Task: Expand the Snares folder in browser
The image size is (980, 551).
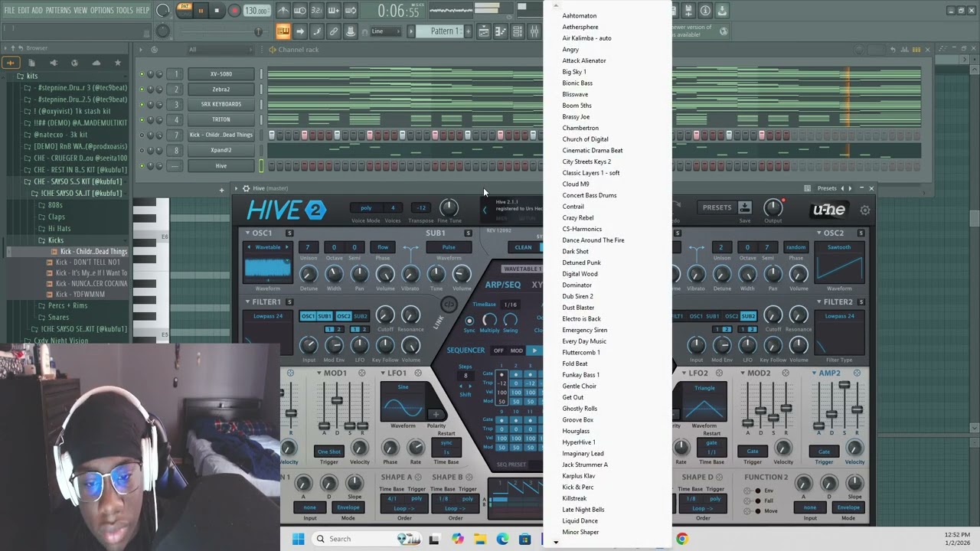Action: pyautogui.click(x=58, y=317)
